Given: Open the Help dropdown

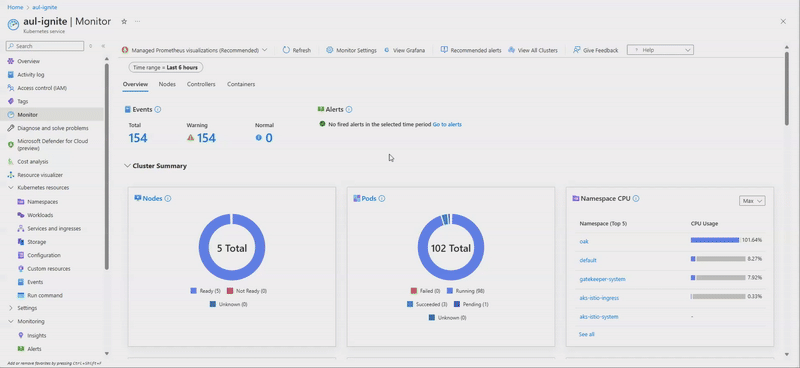Looking at the screenshot, I should pyautogui.click(x=660, y=50).
